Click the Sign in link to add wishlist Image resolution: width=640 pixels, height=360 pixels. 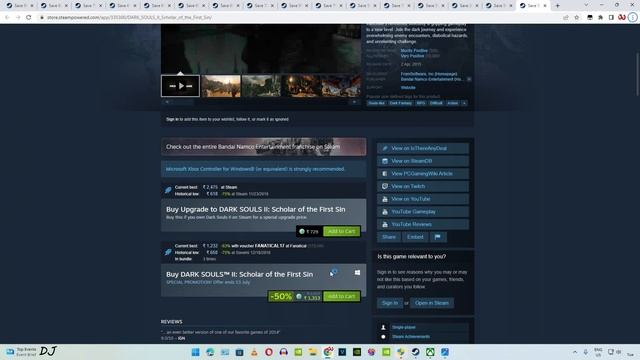[172, 119]
